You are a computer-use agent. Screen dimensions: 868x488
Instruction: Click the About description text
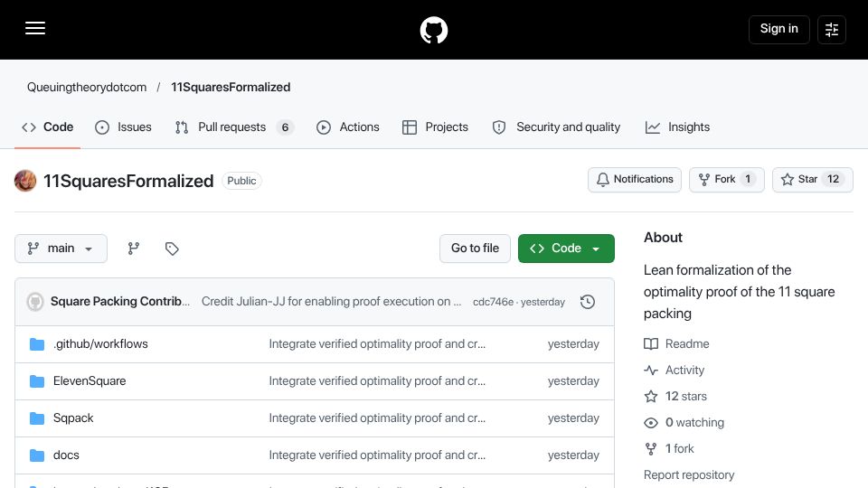739,292
